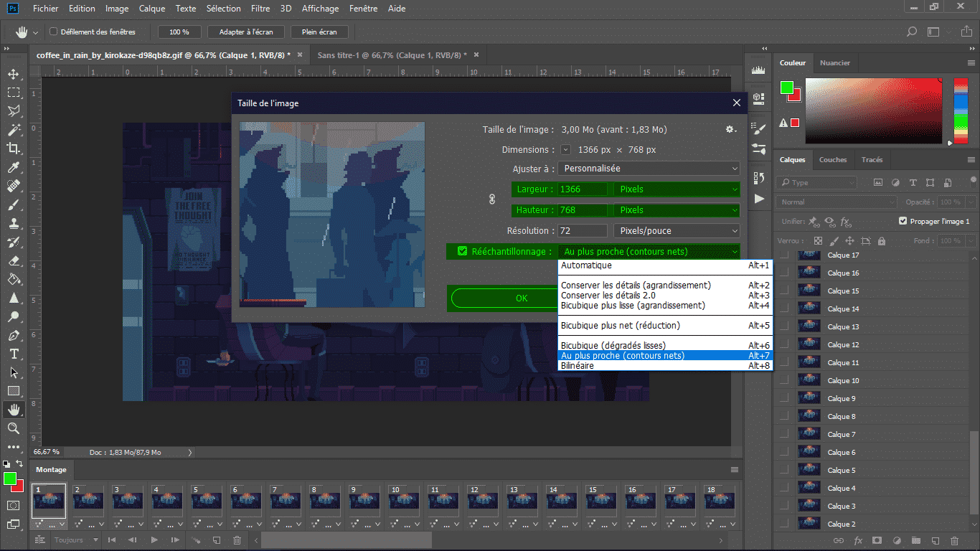This screenshot has height=551, width=980.
Task: Click the OK button in dialog
Action: 522,298
